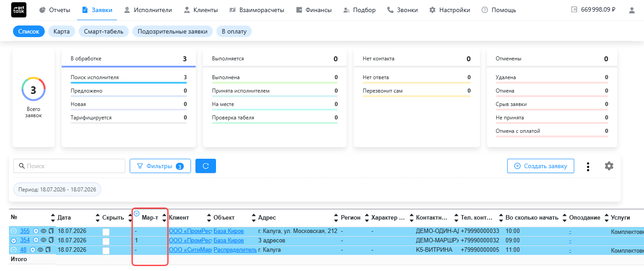The height and width of the screenshot is (271, 644).
Task: Expand row 354 with its chevron
Action: [13, 241]
